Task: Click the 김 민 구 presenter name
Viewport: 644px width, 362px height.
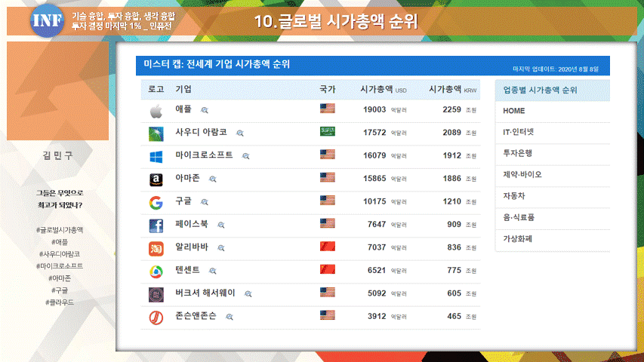Action: click(x=58, y=155)
